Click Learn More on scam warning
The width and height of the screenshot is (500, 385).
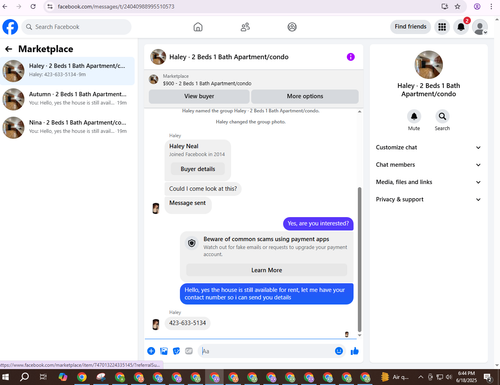267,270
